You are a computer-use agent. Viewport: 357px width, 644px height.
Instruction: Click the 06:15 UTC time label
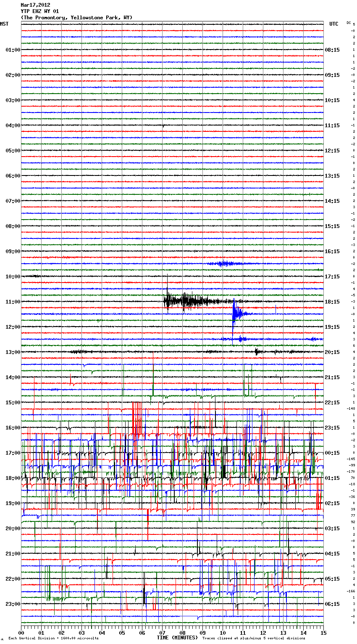pos(332,604)
